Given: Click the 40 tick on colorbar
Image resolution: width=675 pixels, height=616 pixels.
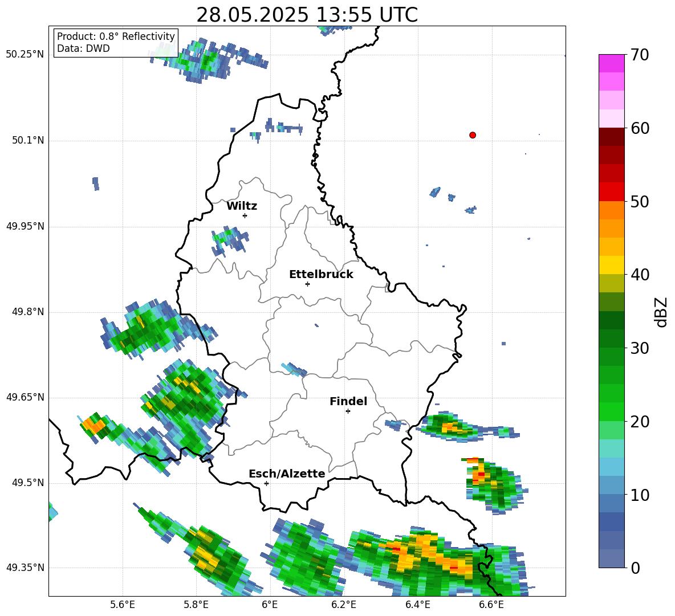Looking at the screenshot, I should 640,275.
